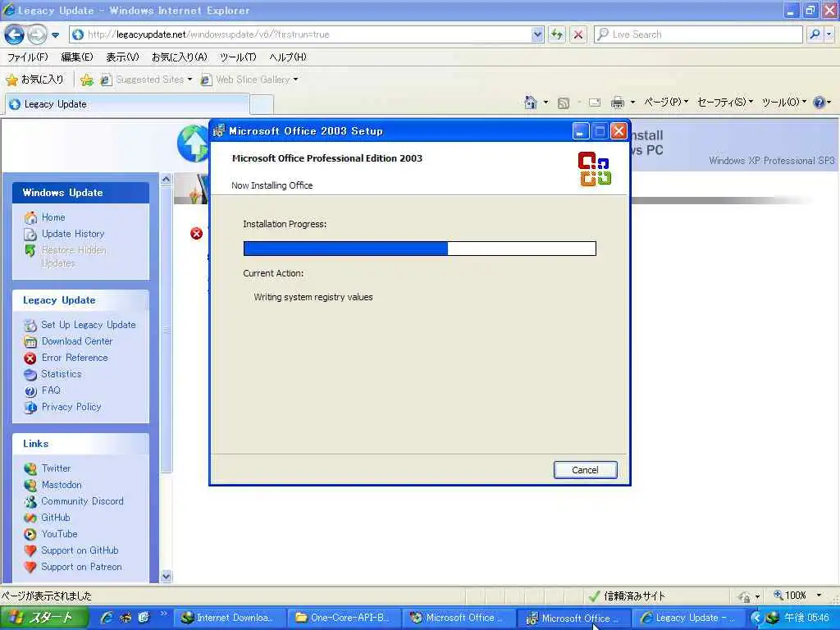
Task: Click the Read Mail icon
Action: coord(595,103)
